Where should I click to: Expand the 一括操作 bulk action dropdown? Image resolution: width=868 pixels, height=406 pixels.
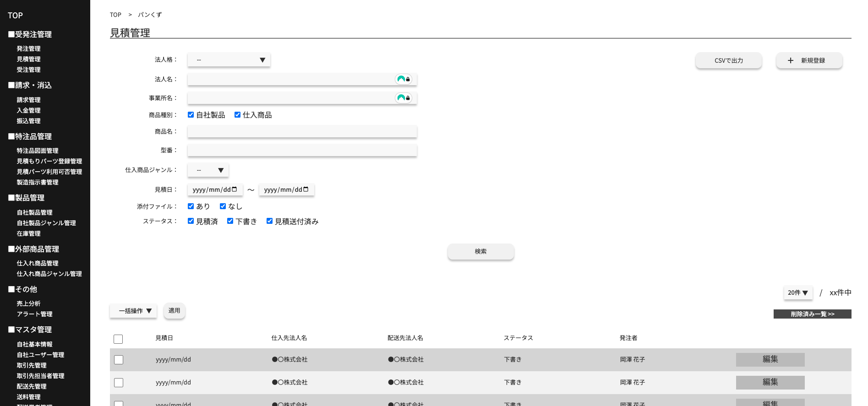pyautogui.click(x=133, y=311)
